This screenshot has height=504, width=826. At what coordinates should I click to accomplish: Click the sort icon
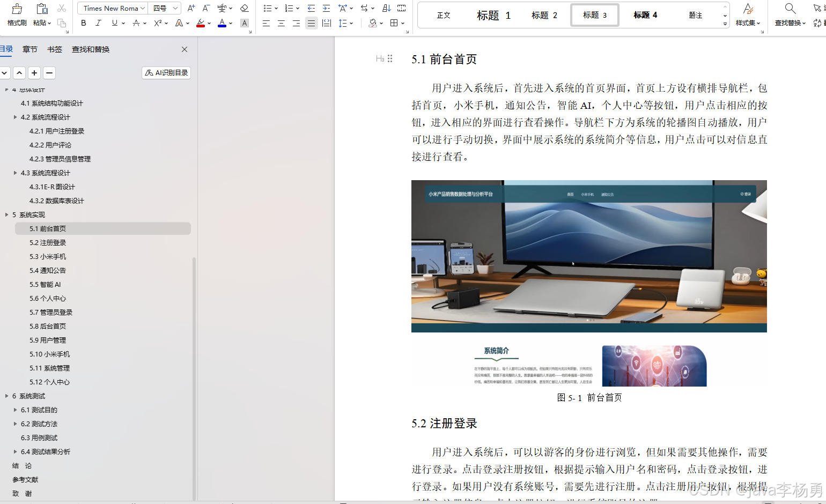[x=386, y=8]
